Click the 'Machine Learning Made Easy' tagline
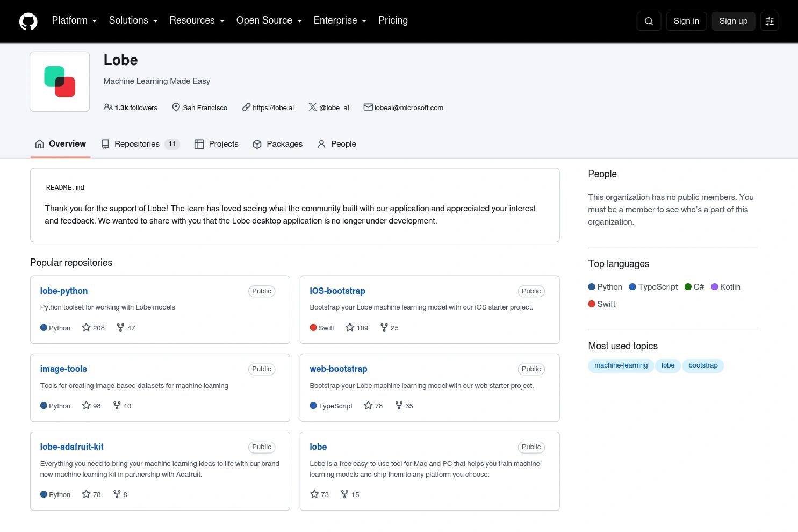 157,81
